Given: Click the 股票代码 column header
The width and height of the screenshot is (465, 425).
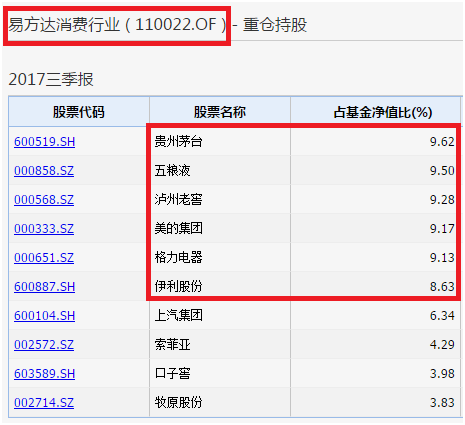Looking at the screenshot, I should point(79,112).
